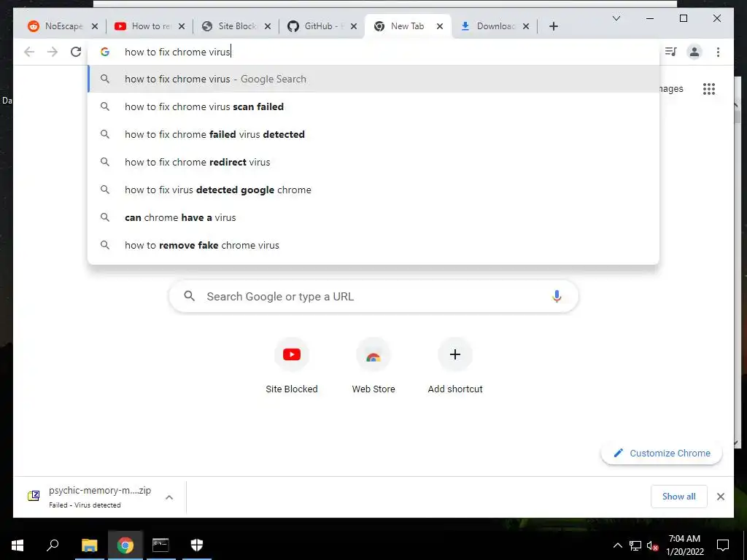Close the New Tab tab
This screenshot has width=747, height=560.
[x=440, y=26]
